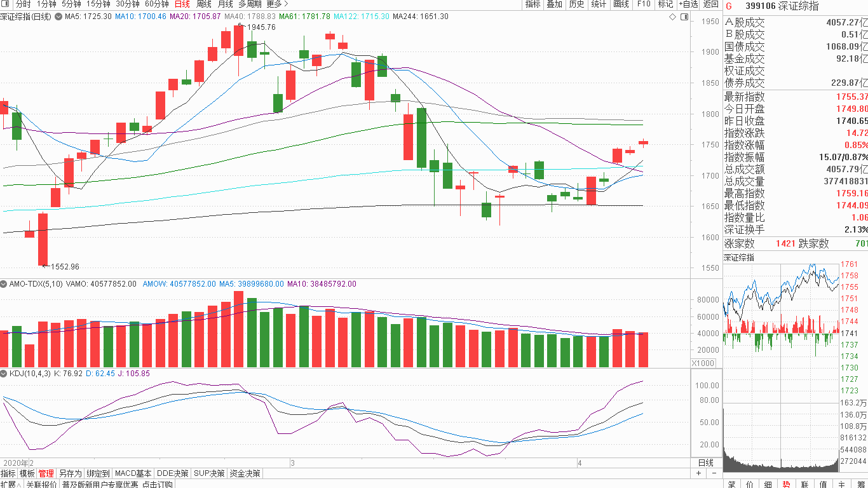The image size is (868, 488).
Task: Add to watchlist with +自选
Action: click(688, 4)
